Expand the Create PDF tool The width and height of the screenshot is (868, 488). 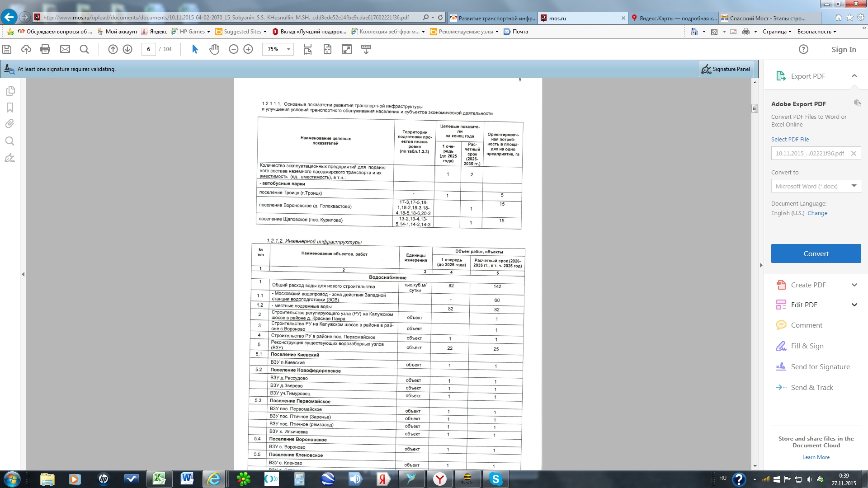pyautogui.click(x=854, y=285)
